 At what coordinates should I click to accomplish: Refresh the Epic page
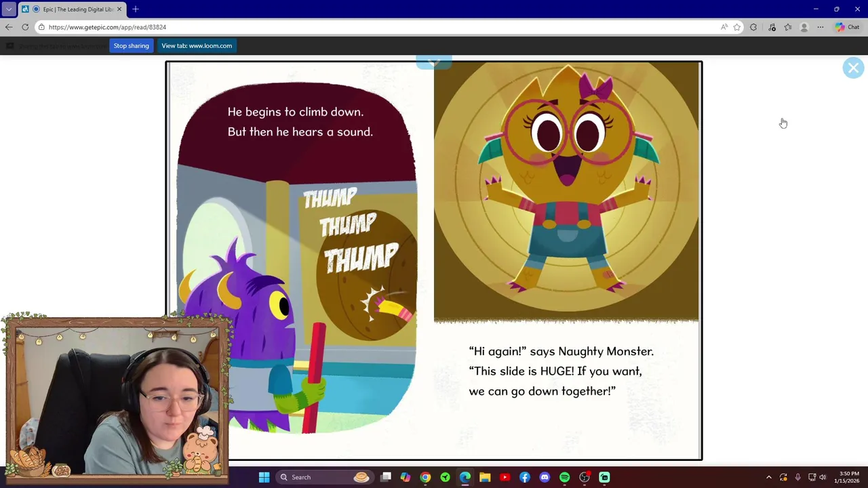tap(25, 27)
